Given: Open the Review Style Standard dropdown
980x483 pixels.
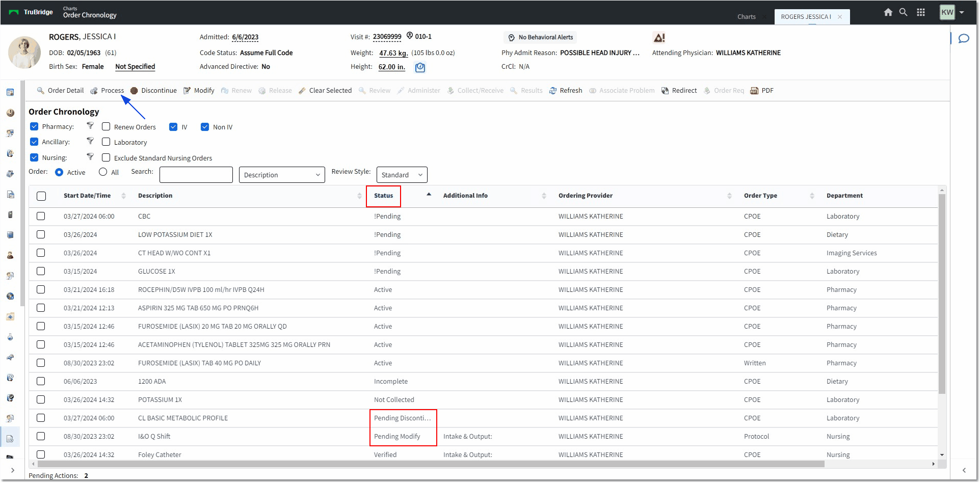Looking at the screenshot, I should coord(402,175).
